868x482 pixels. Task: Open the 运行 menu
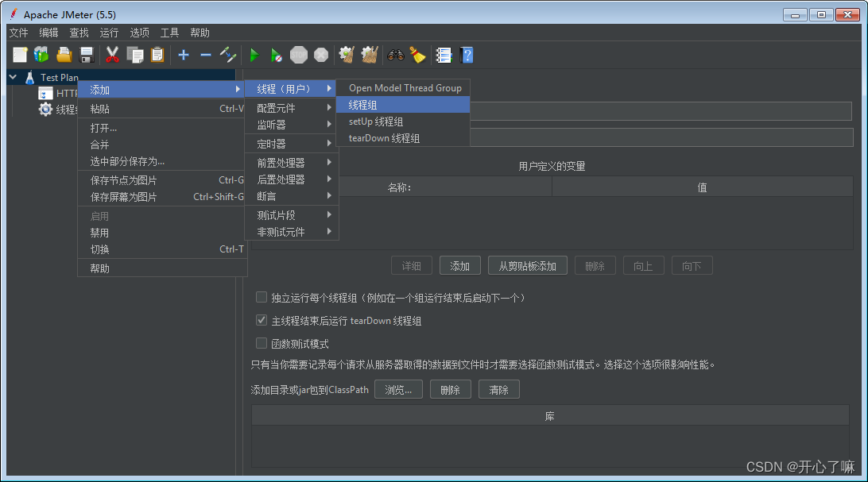(x=109, y=33)
